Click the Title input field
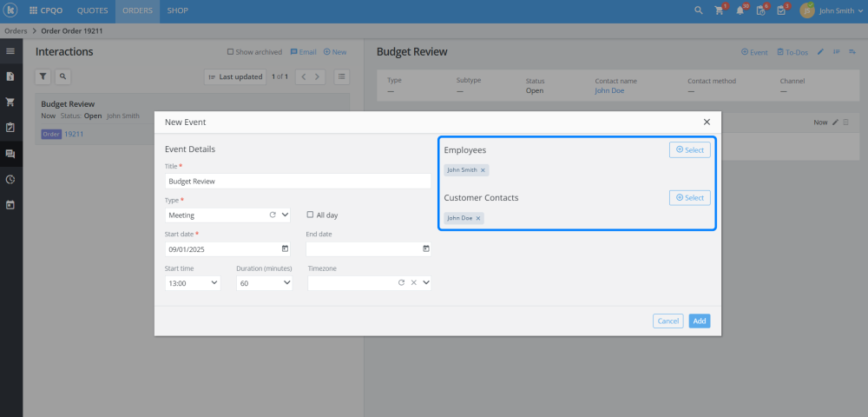The height and width of the screenshot is (417, 868). [298, 181]
